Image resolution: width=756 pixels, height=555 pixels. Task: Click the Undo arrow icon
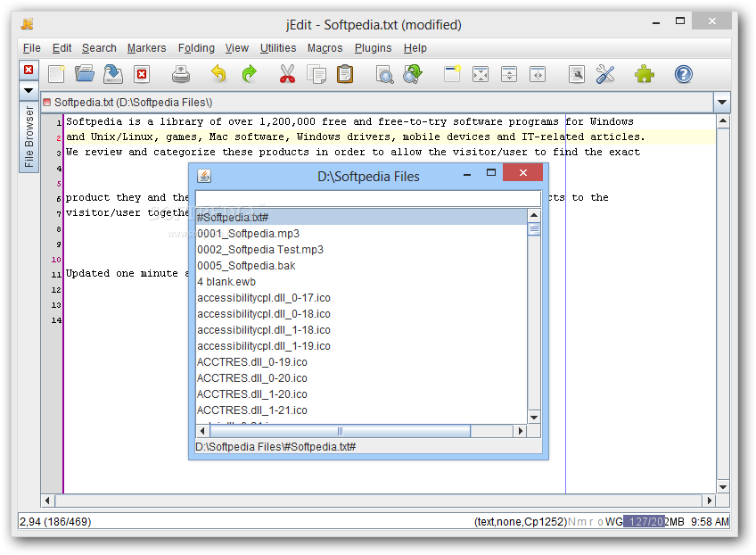click(219, 74)
